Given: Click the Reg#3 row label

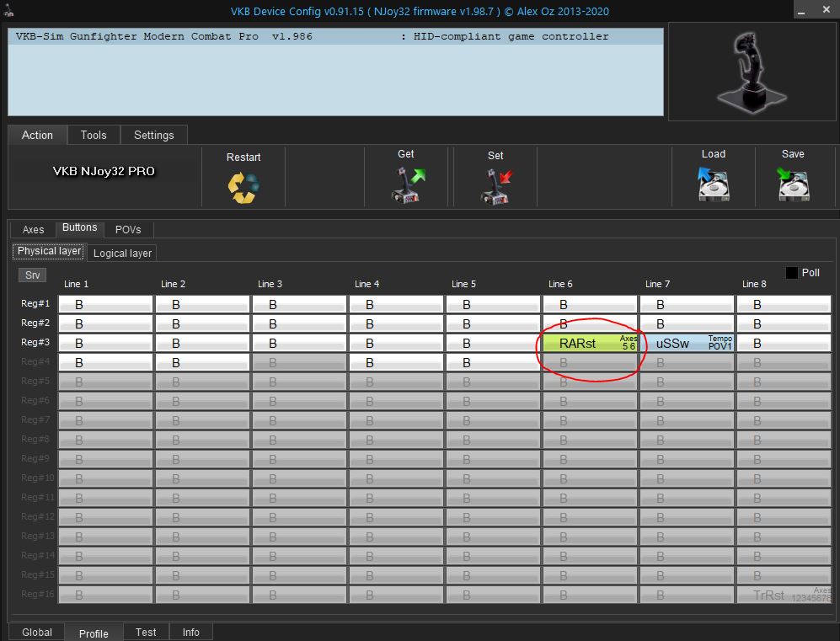Looking at the screenshot, I should (x=35, y=342).
